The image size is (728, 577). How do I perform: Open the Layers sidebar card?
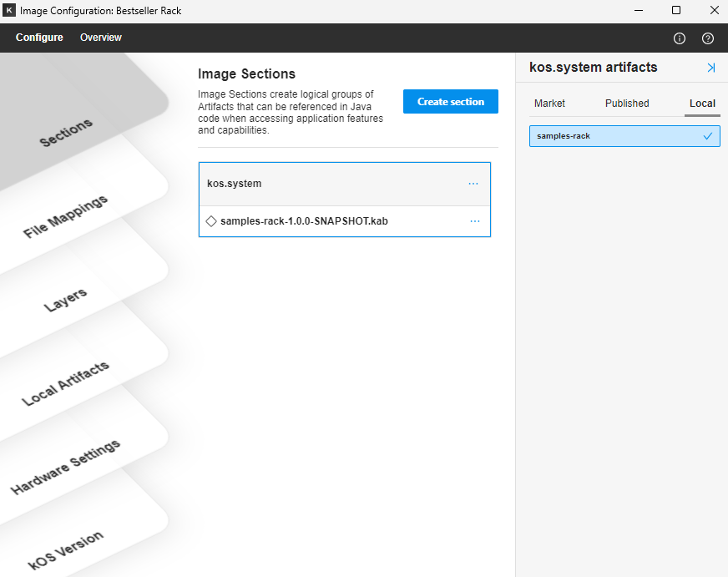tap(65, 300)
